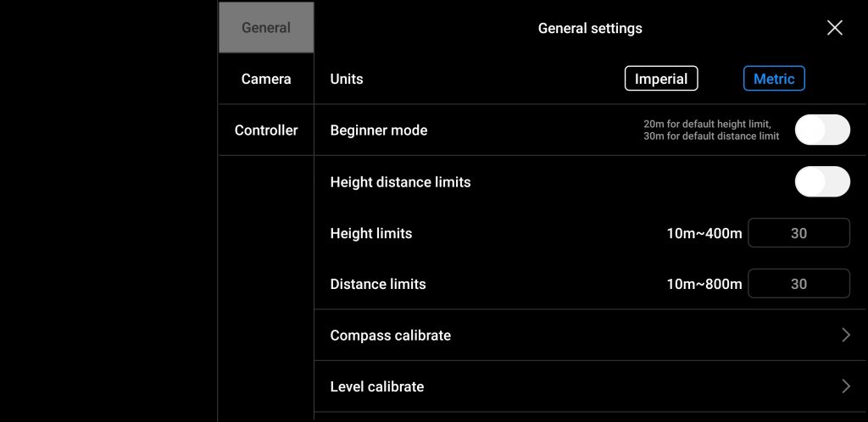
Task: Open the Level calibrate chevron arrow
Action: coord(845,386)
